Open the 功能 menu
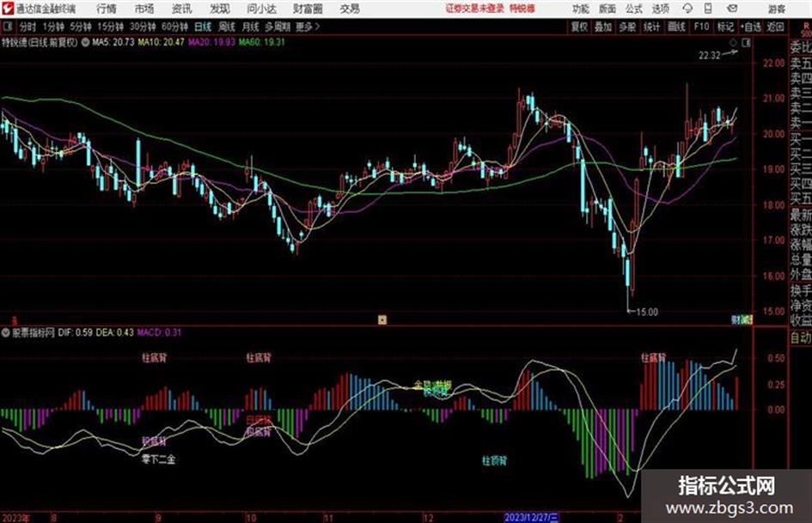 (x=581, y=9)
